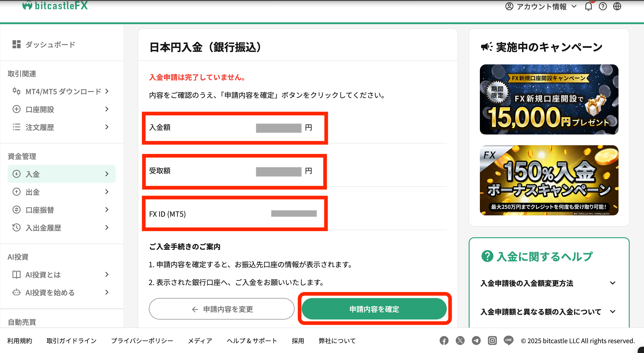Open 弊社について footer link
This screenshot has width=644, height=353.
coord(337,340)
